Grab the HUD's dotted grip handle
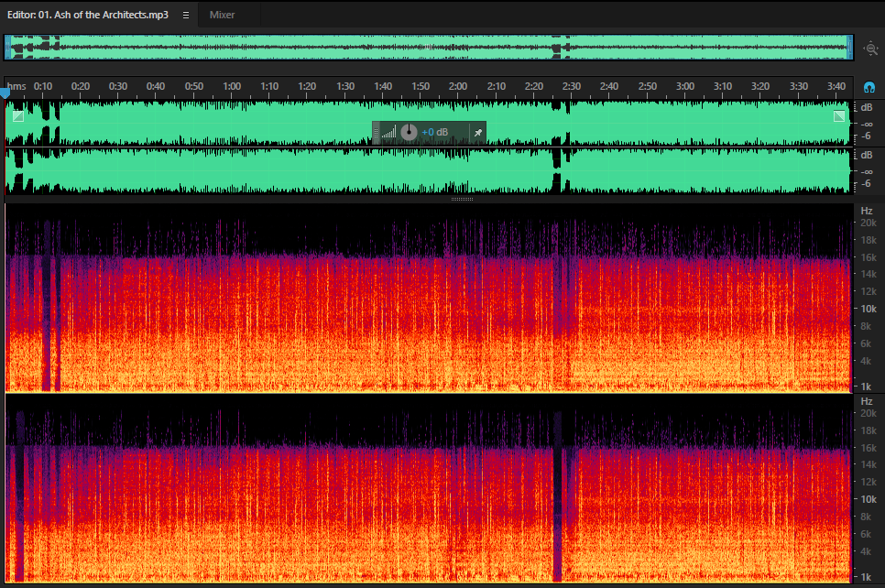The image size is (885, 588). click(376, 133)
